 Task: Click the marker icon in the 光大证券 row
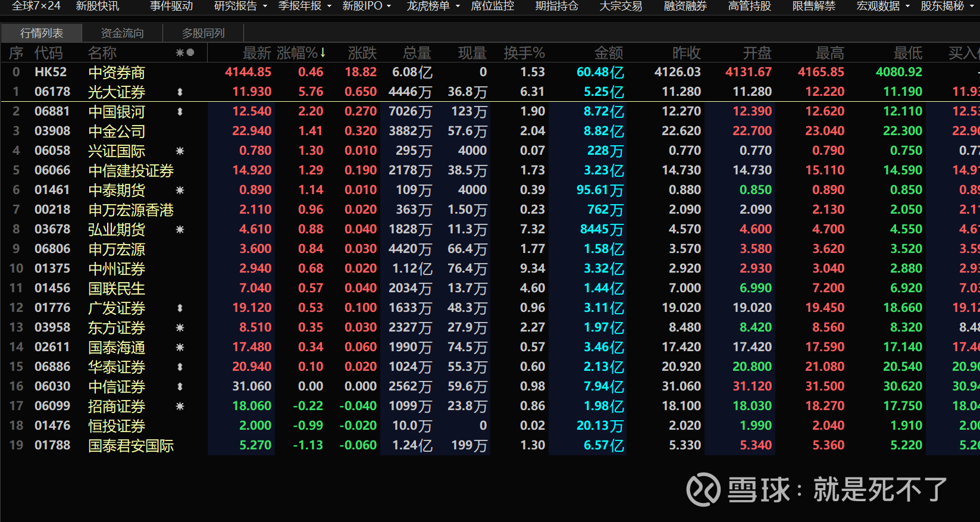(180, 92)
